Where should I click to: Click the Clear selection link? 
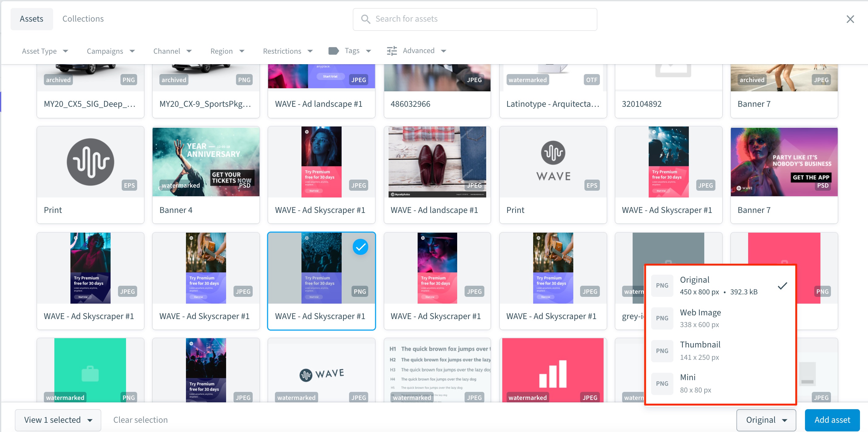(x=140, y=420)
